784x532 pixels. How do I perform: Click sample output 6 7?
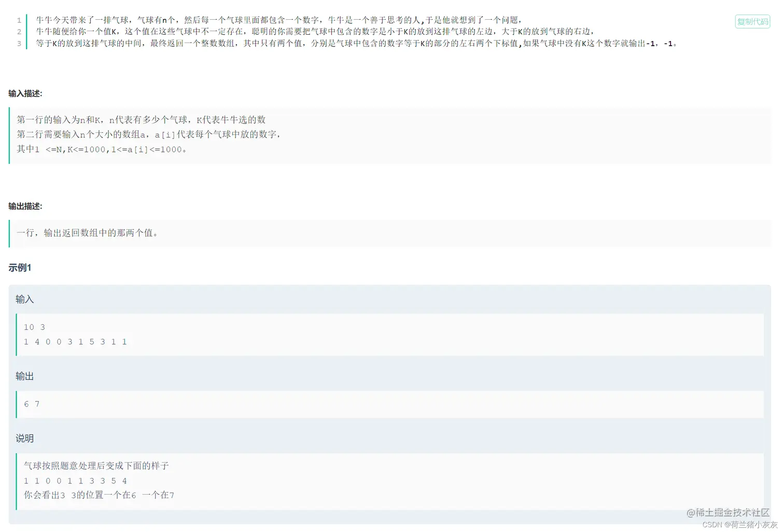click(32, 404)
